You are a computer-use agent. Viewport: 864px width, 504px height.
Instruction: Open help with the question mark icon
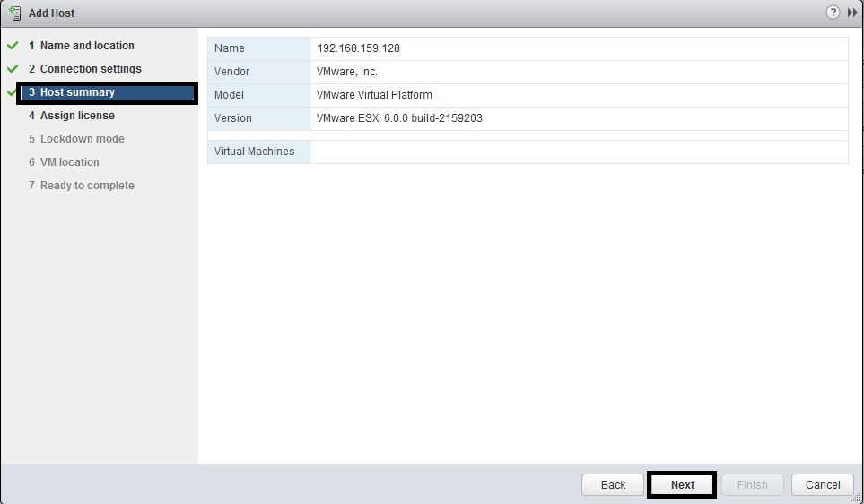(x=833, y=13)
